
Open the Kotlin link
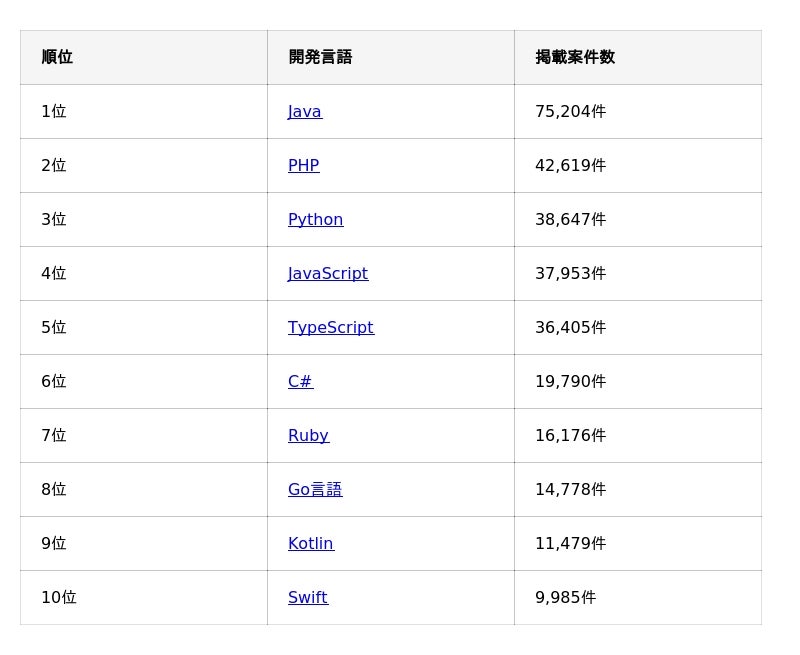tap(310, 544)
